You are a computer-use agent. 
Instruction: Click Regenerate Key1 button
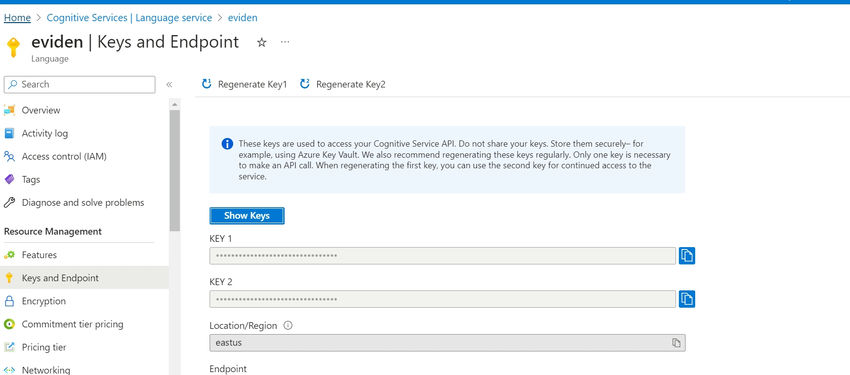pyautogui.click(x=244, y=84)
